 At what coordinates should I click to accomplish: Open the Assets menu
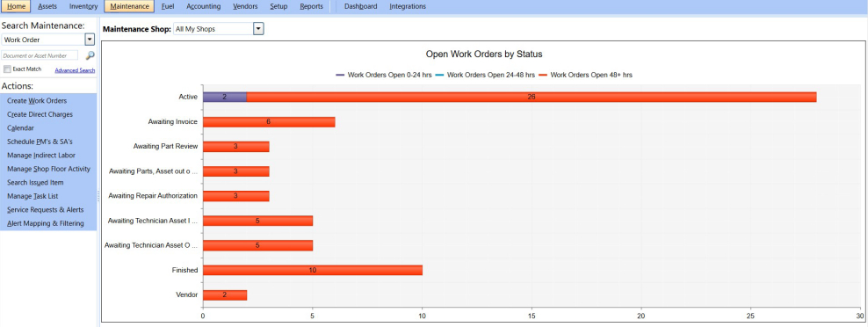pyautogui.click(x=47, y=7)
